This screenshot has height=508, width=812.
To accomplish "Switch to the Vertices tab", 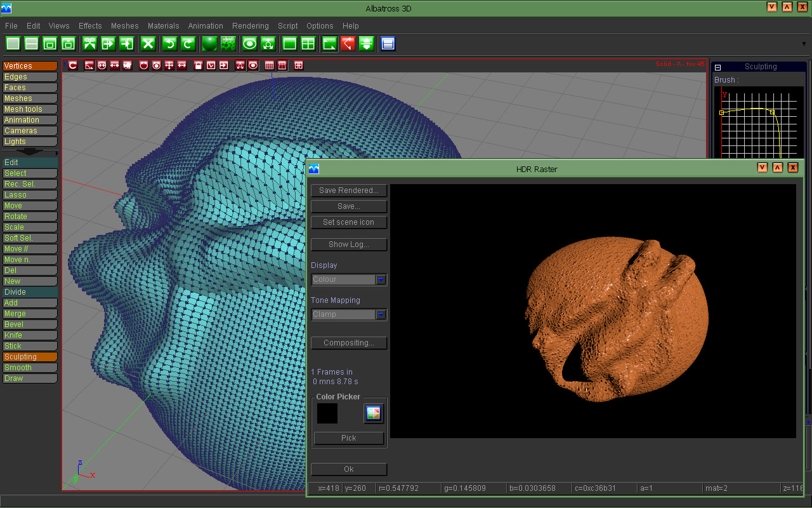I will tap(30, 66).
